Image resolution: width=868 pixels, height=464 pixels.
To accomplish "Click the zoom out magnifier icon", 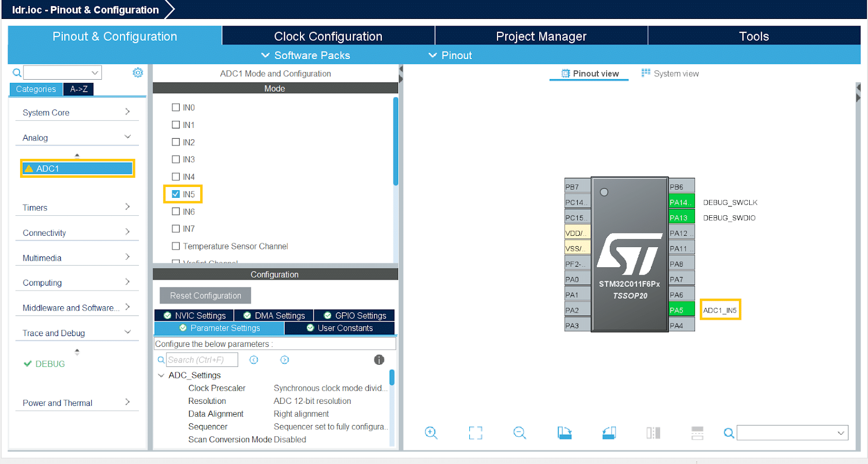I will coord(520,433).
